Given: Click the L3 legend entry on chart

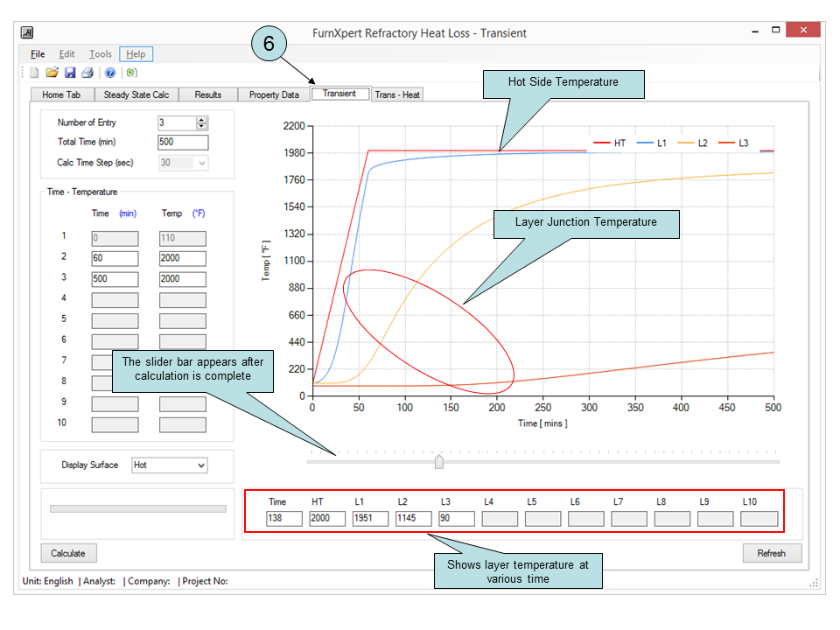Looking at the screenshot, I should (x=733, y=143).
